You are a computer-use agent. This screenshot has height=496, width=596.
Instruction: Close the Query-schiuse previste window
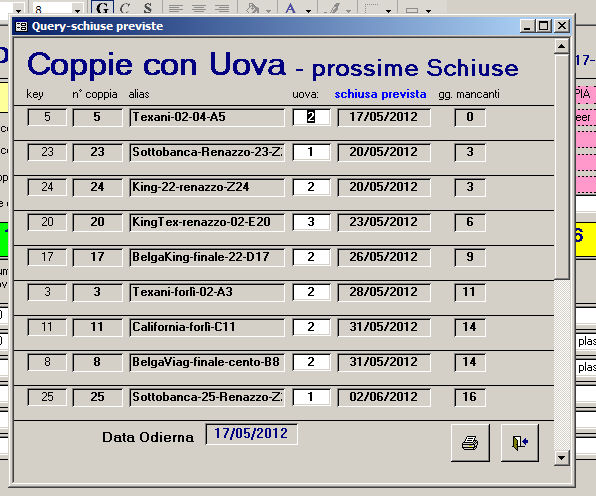coord(561,26)
